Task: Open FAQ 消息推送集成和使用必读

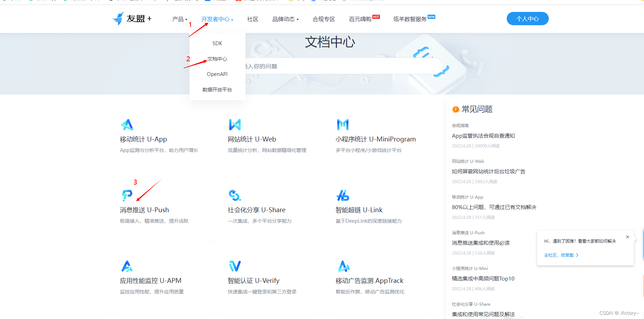Action: tap(480, 243)
